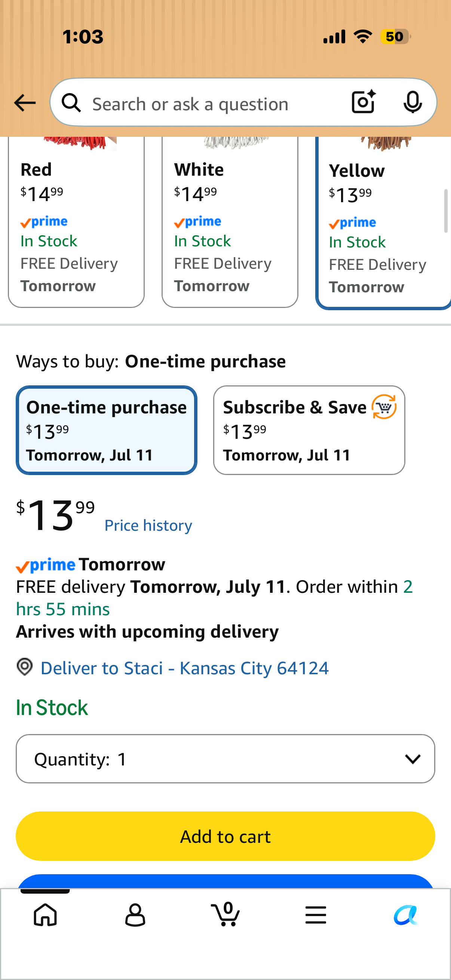Image resolution: width=451 pixels, height=980 pixels.
Task: Click the Quantity dropdown chevron arrow
Action: point(413,759)
